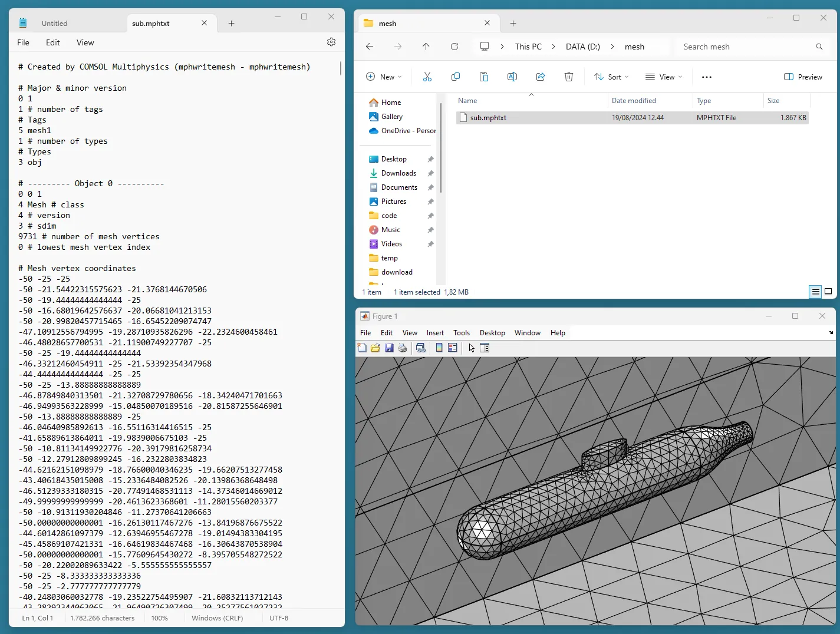Open the Property Inspector icon in Figure 1

click(x=485, y=348)
